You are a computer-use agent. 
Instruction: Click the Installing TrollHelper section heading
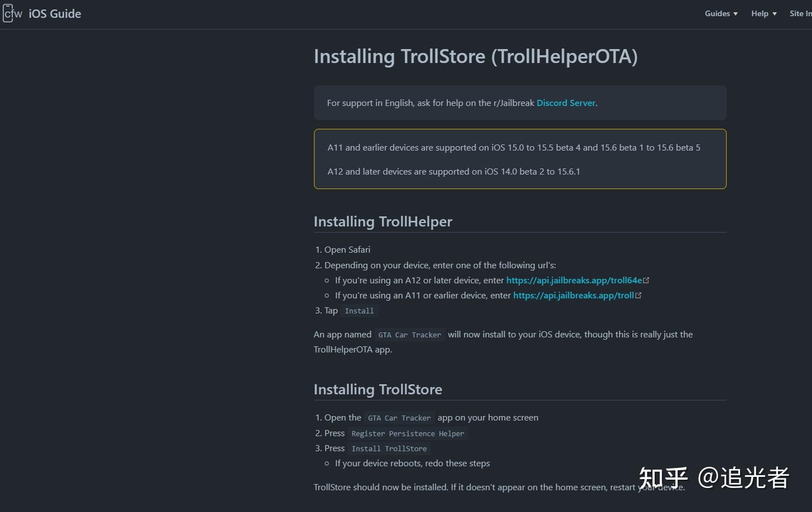[x=383, y=221]
